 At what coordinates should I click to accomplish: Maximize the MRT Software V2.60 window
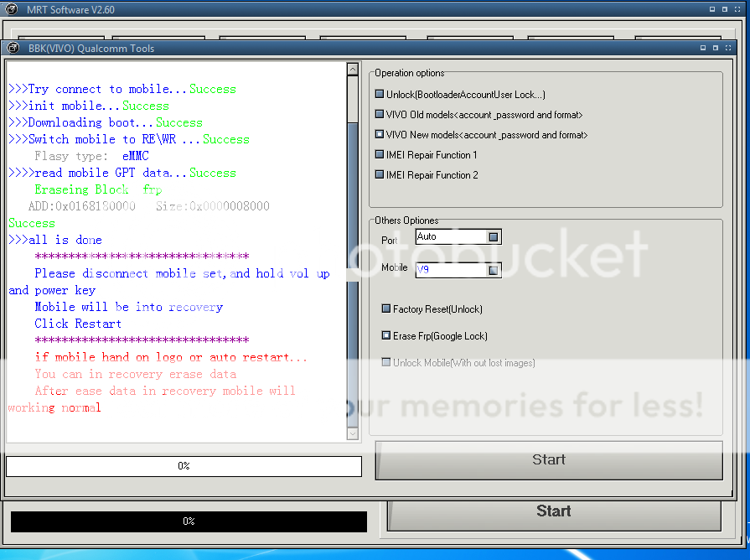coord(725,9)
